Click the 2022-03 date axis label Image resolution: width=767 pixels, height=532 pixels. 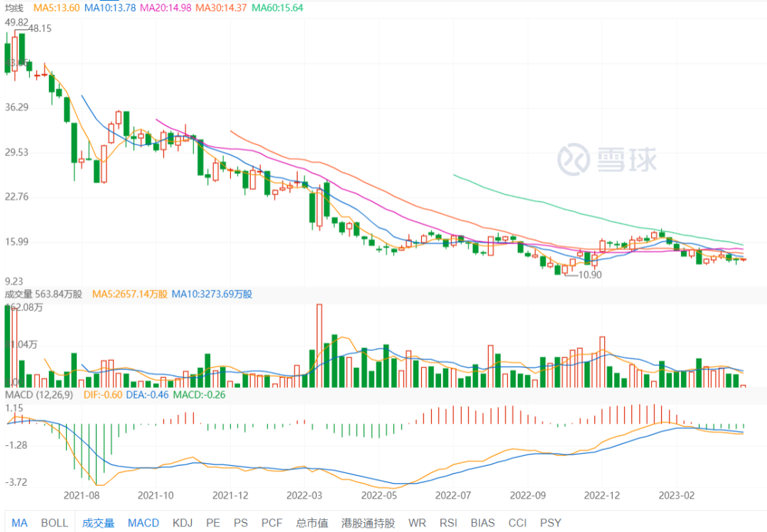tap(303, 495)
